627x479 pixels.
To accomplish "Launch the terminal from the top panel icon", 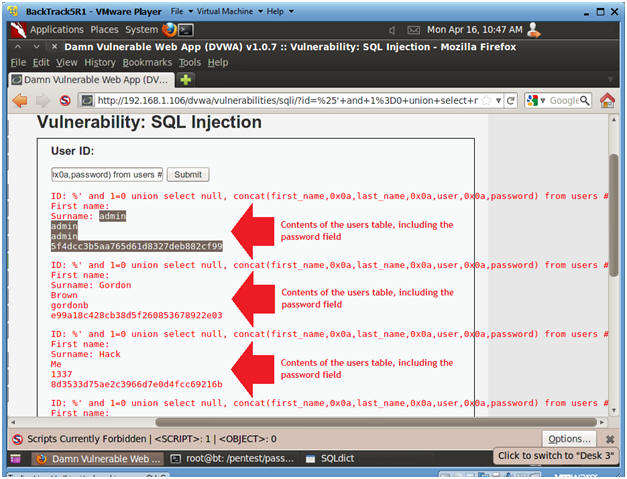I will coord(186,30).
